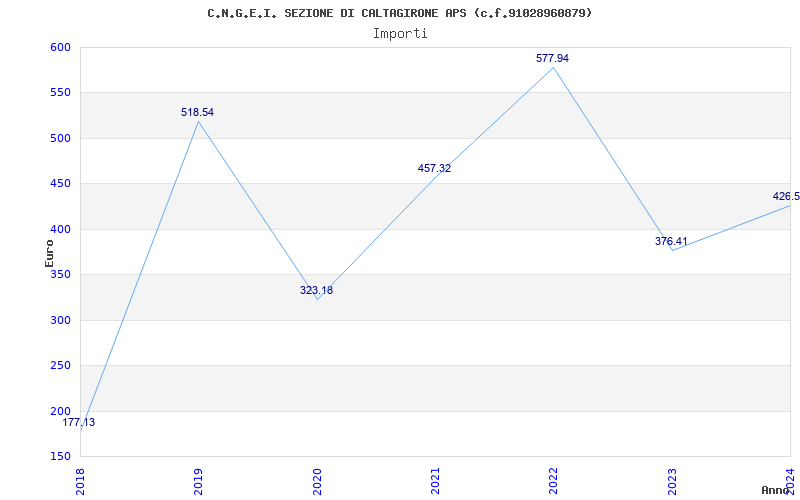The image size is (800, 500).
Task: Click the 2018 x-axis label
Action: pos(80,482)
